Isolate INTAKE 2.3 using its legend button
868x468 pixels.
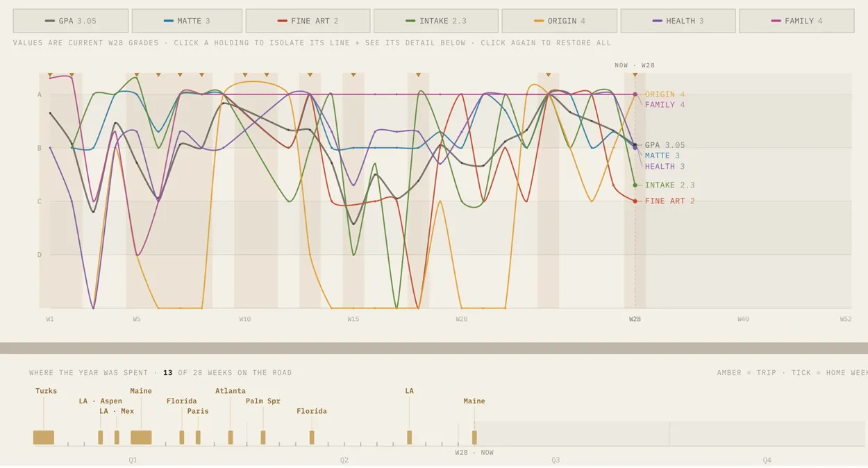coord(436,21)
